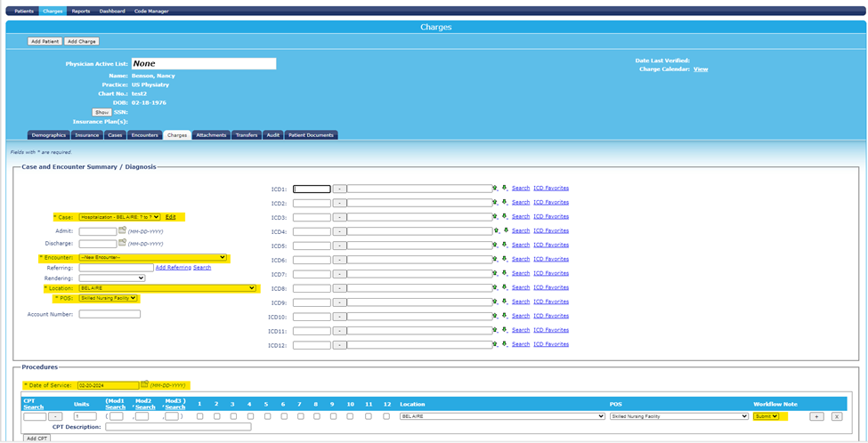The image size is (868, 443).
Task: Open the Case dropdown showing Hospitalization - BEL AIRE
Action: click(x=119, y=217)
